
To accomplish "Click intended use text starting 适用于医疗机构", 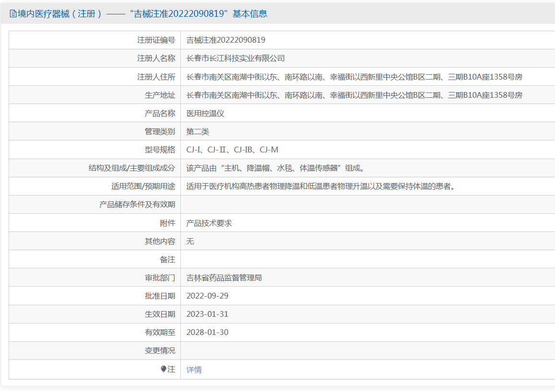I will [x=321, y=186].
